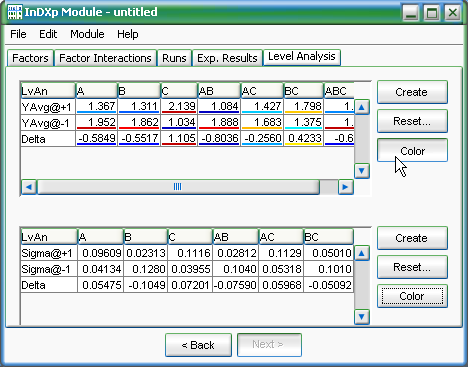The height and width of the screenshot is (367, 468).
Task: Click Color beside the Sigma table
Action: point(412,296)
